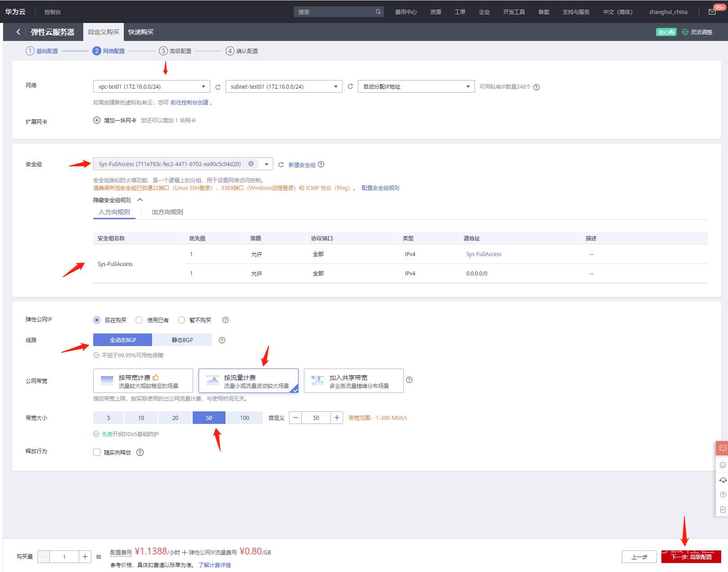
Task: Increase purchase quantity with plus button
Action: coord(85,557)
